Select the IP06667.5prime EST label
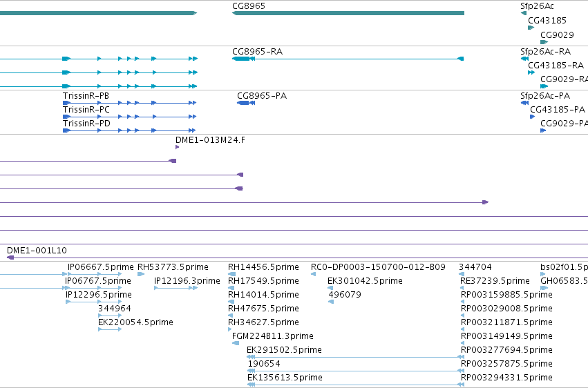 (100, 267)
